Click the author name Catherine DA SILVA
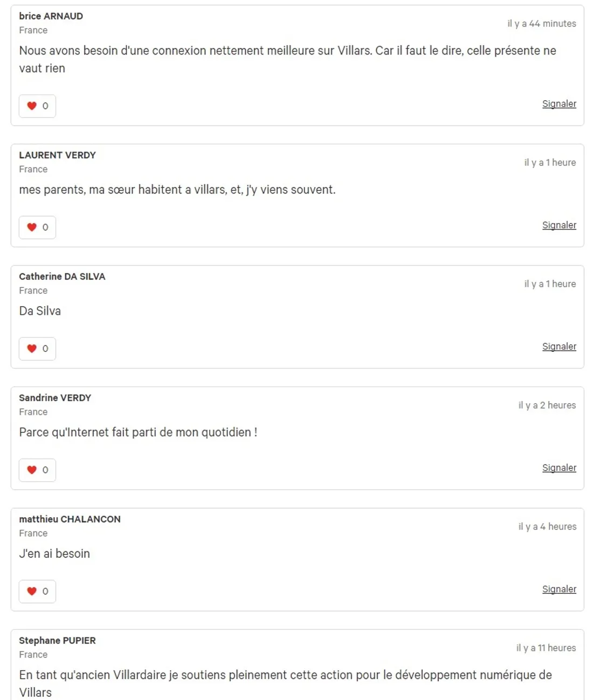Image resolution: width=593 pixels, height=700 pixels. [62, 276]
